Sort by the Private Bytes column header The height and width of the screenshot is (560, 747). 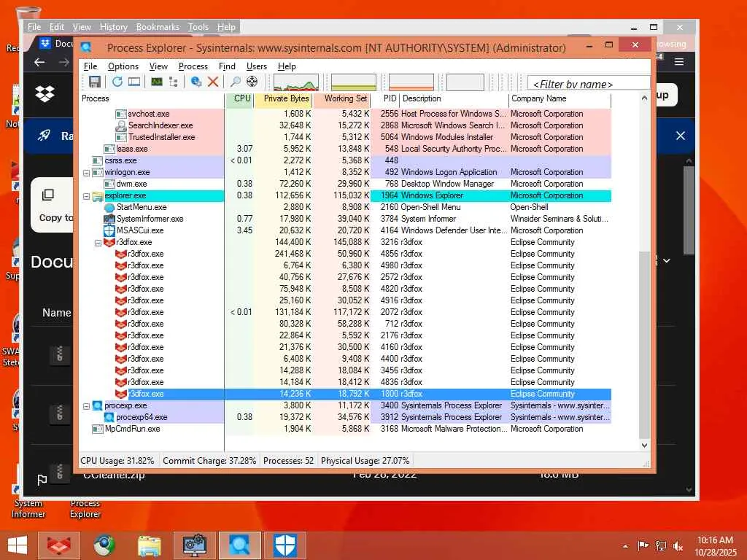pos(284,98)
